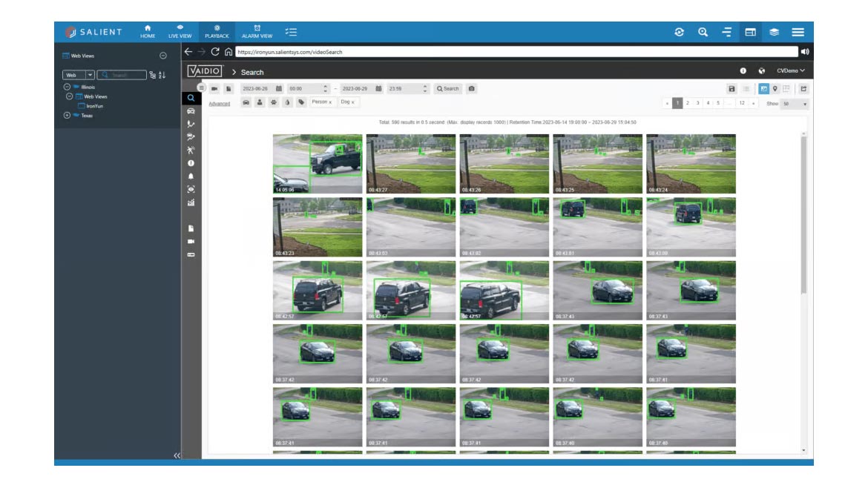Toggle the speaker audio icon

tap(804, 52)
